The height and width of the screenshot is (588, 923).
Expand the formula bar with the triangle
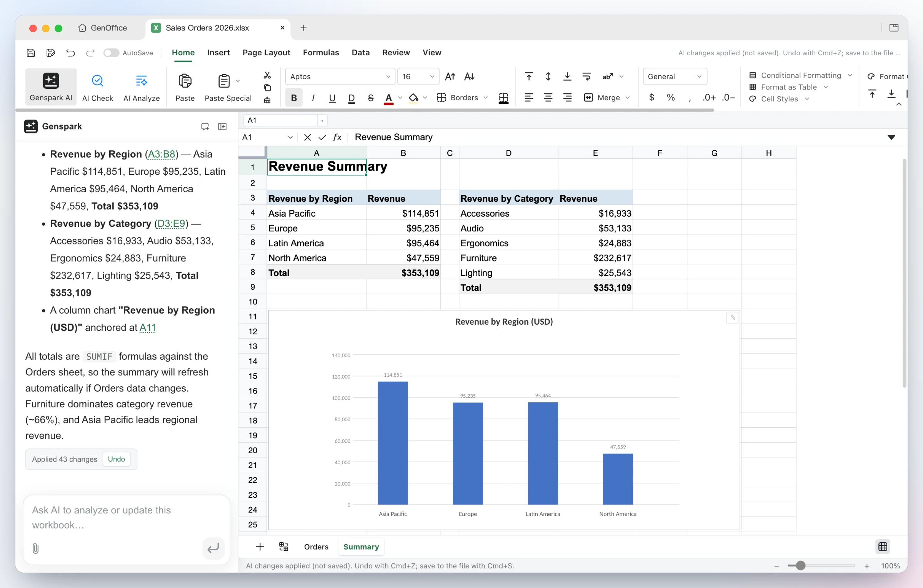pyautogui.click(x=891, y=137)
